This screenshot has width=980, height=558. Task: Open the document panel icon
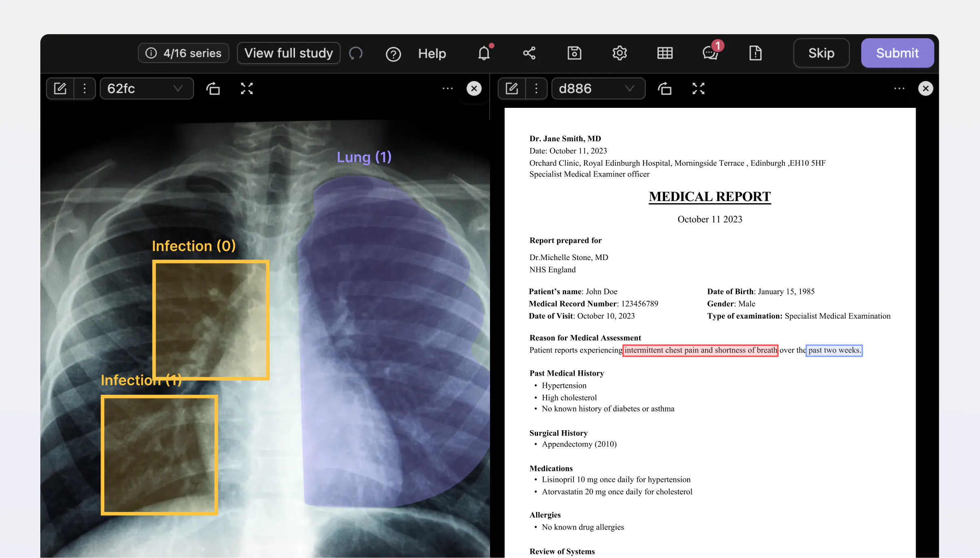pos(755,53)
